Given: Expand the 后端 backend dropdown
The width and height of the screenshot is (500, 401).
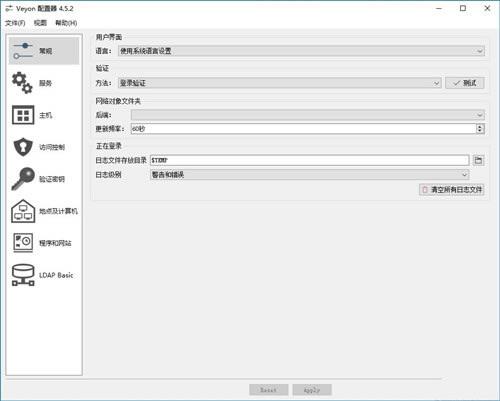Looking at the screenshot, I should (308, 115).
